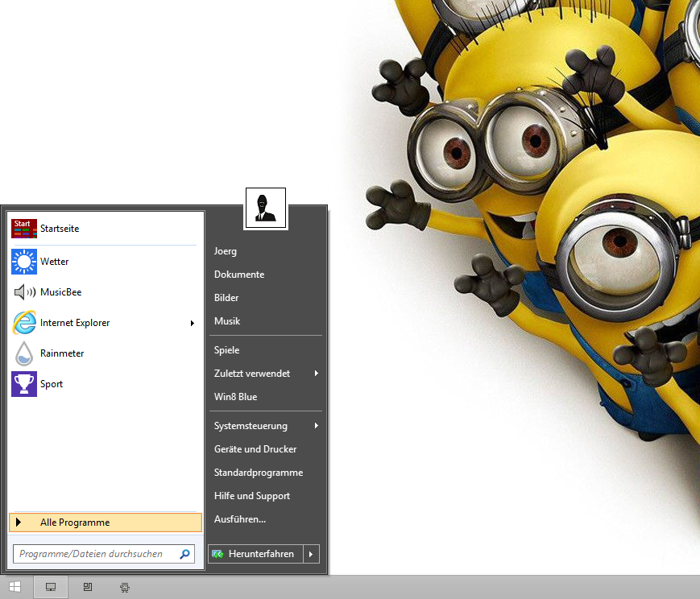Viewport: 700px width, 599px height.
Task: Expand the Systemsteuerung submenu arrow
Action: coord(316,425)
